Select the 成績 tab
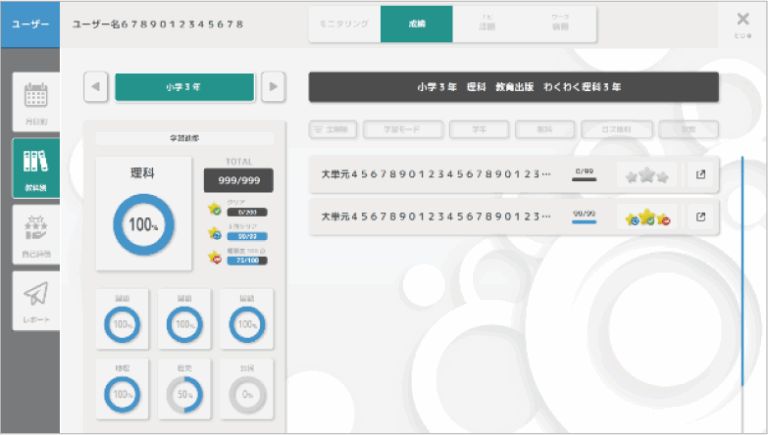Screen dimensions: 768x435 pyautogui.click(x=416, y=24)
